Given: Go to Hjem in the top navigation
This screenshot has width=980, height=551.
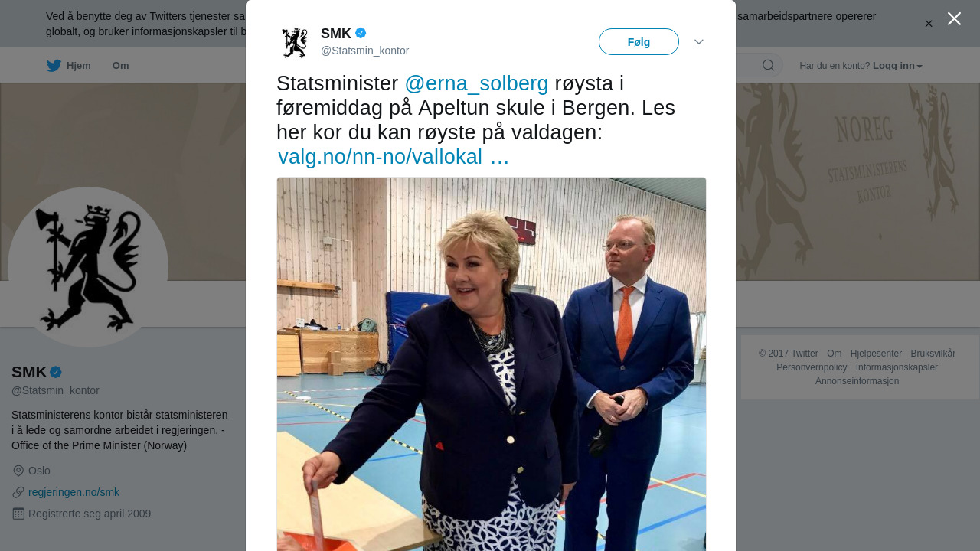Looking at the screenshot, I should [79, 66].
